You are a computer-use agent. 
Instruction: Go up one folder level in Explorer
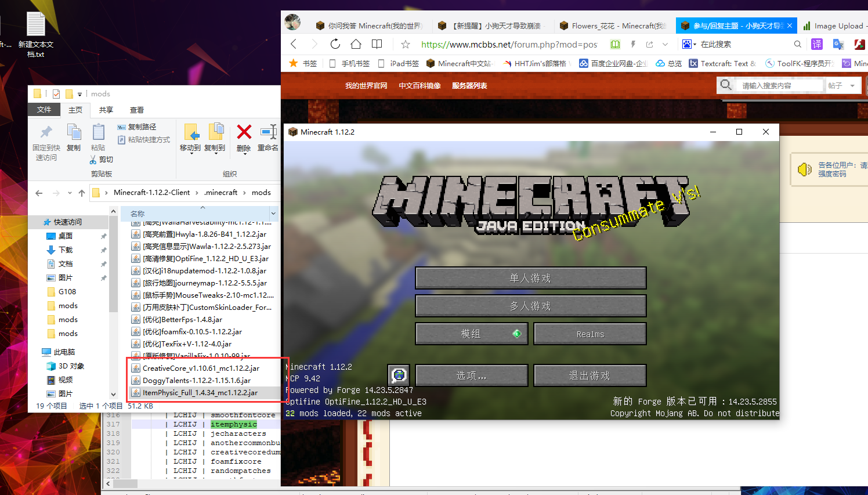(x=82, y=193)
